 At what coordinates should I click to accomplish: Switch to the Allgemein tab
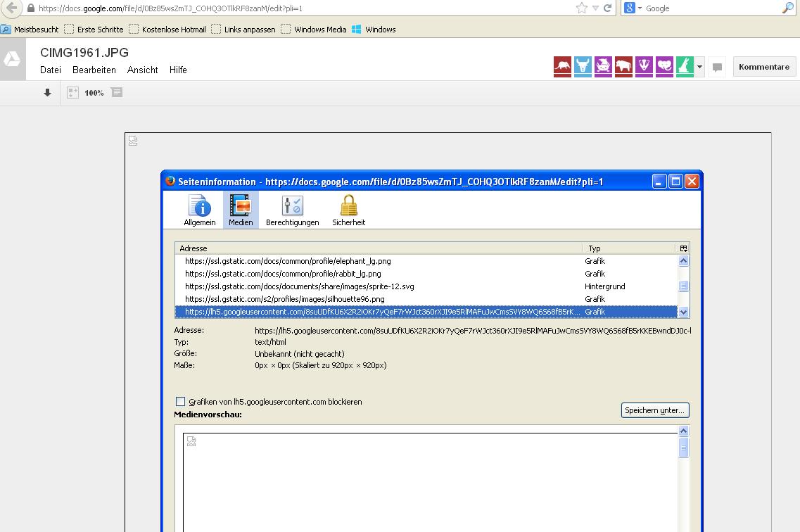coord(200,210)
